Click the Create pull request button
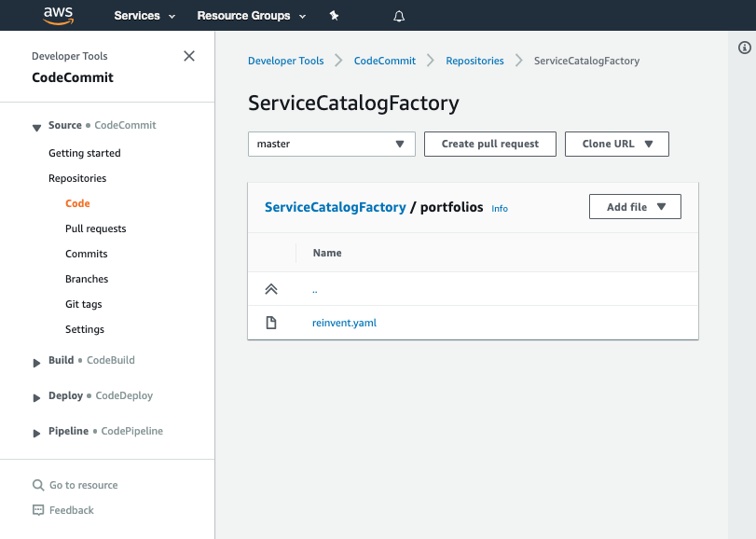The width and height of the screenshot is (756, 539). point(489,145)
